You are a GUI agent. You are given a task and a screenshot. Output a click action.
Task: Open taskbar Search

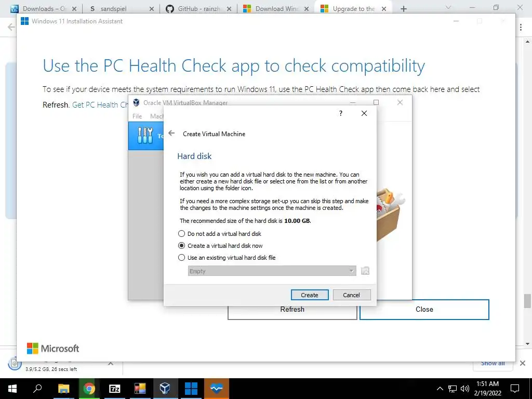click(37, 389)
